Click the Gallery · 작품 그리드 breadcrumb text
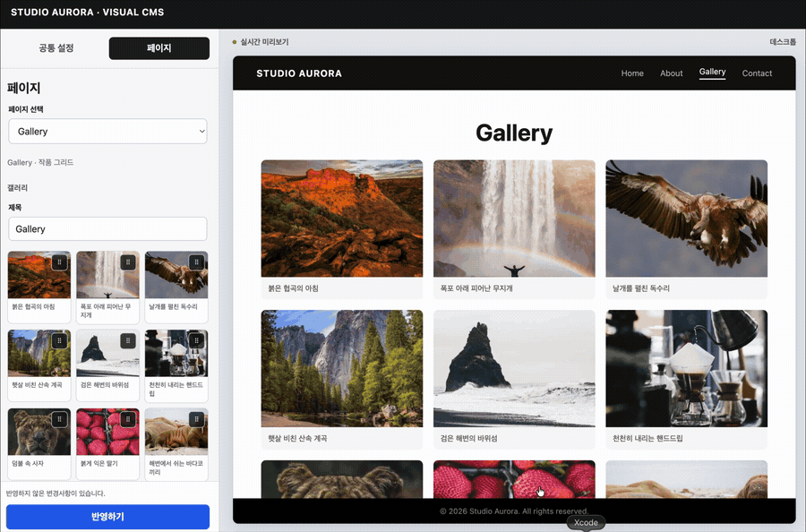Image resolution: width=806 pixels, height=532 pixels. 40,162
